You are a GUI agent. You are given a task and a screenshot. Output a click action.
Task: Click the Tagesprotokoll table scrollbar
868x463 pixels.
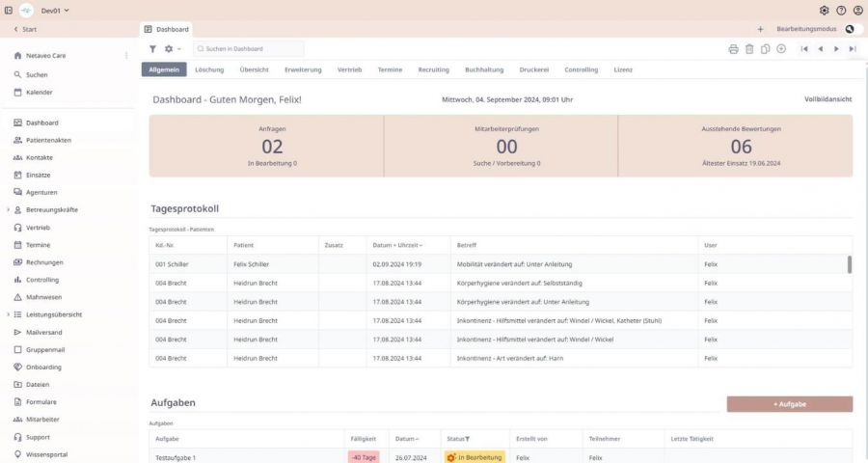point(849,265)
